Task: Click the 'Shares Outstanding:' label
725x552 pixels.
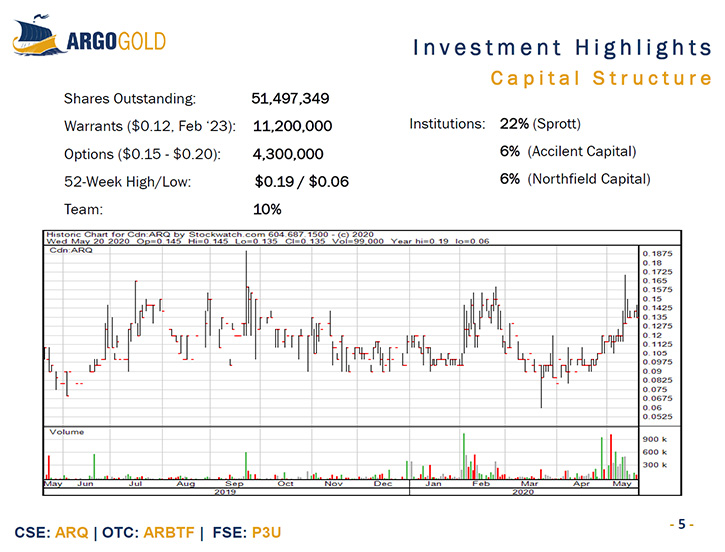Action: point(130,98)
